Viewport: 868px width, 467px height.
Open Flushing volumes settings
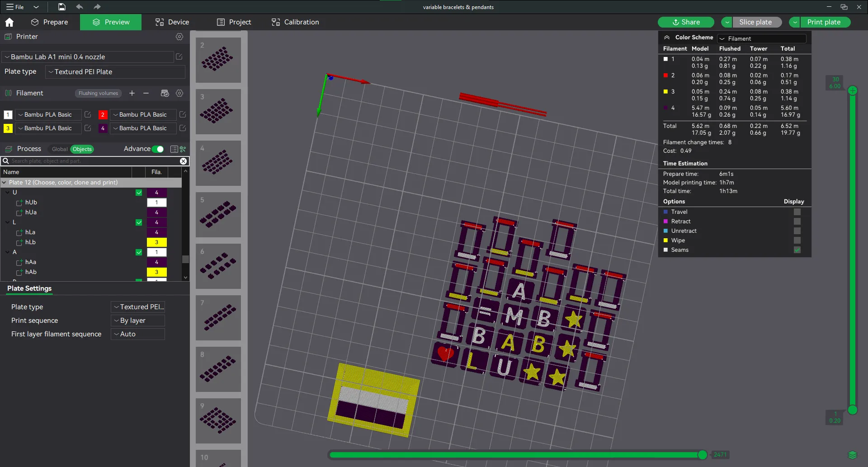tap(98, 93)
